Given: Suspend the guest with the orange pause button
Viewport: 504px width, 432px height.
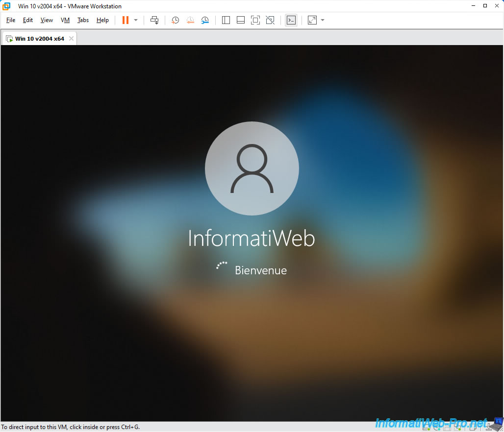Looking at the screenshot, I should [126, 20].
